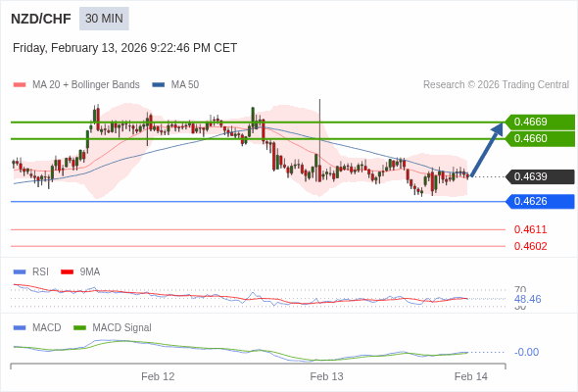The image size is (578, 392).
Task: Select the 0.4669 resistance price tag
Action: click(540, 122)
